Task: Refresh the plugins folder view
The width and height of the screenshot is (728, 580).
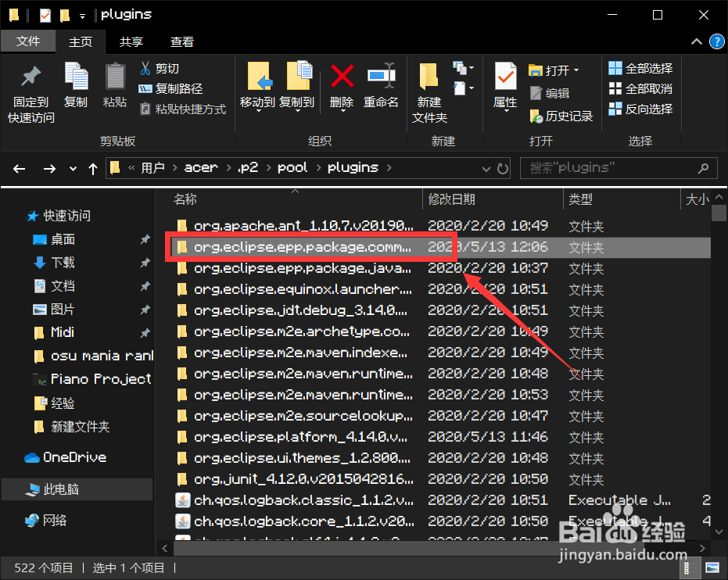Action: click(502, 168)
